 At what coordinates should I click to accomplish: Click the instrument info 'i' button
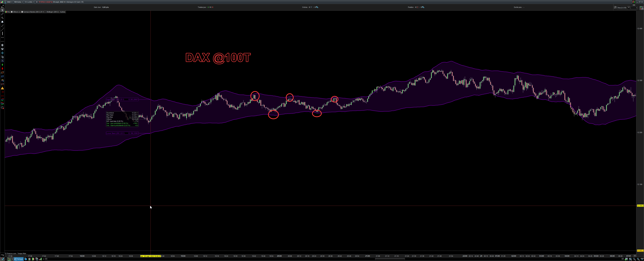pos(37,2)
